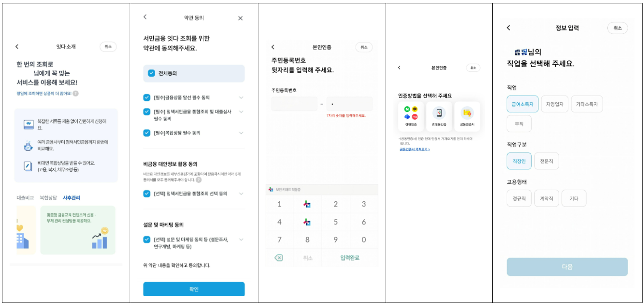644x303 pixels.
Task: Expand the 복합상담 필수 동의 terms chevron
Action: click(241, 133)
